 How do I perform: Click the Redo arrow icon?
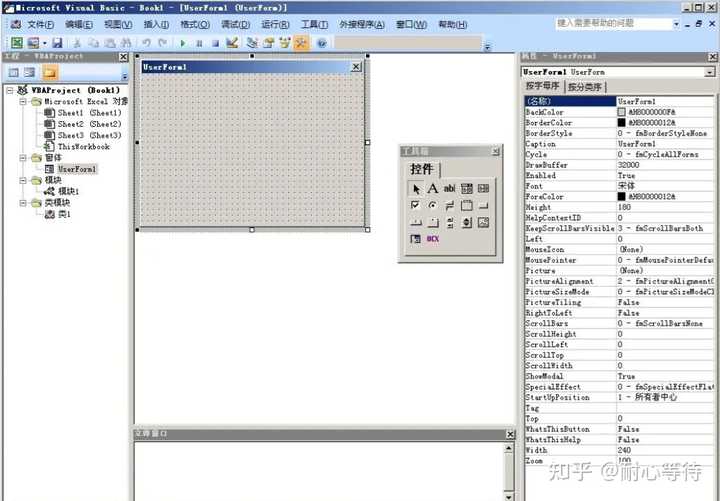[162, 43]
